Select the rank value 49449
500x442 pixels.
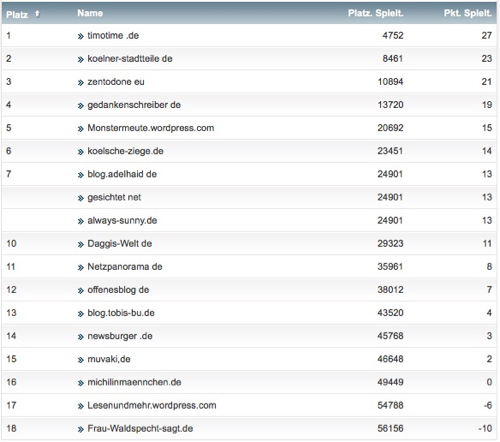click(390, 382)
